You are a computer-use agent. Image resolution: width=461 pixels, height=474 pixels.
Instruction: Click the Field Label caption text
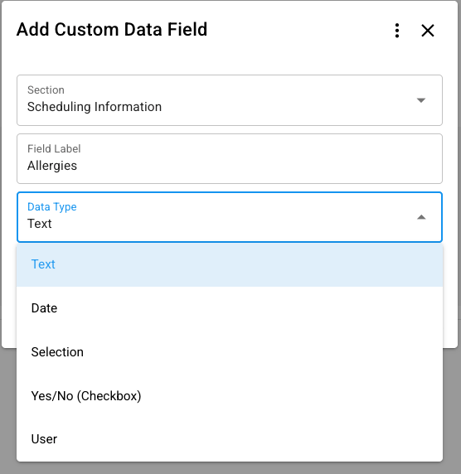pyautogui.click(x=54, y=149)
